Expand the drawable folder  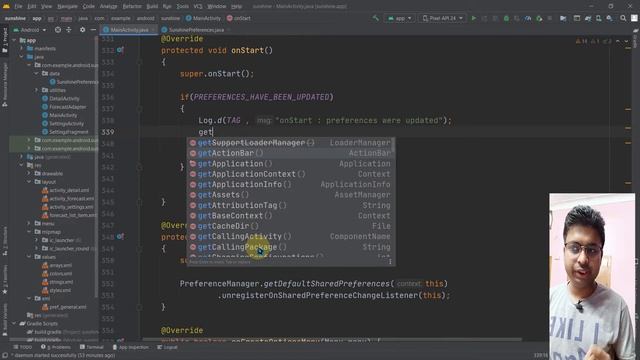(29, 173)
